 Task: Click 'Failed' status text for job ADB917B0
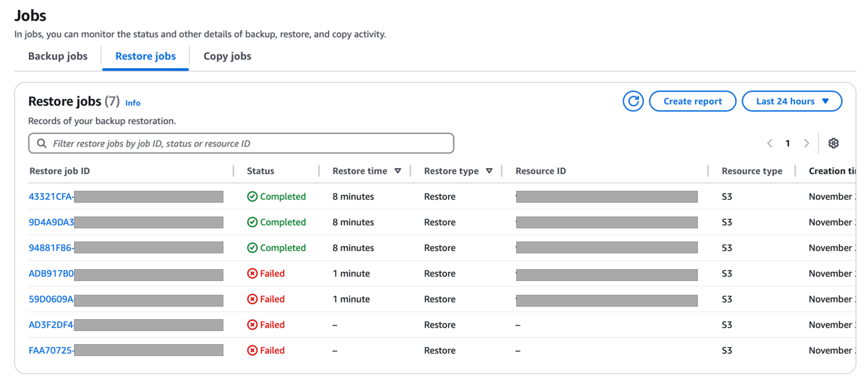[x=272, y=273]
